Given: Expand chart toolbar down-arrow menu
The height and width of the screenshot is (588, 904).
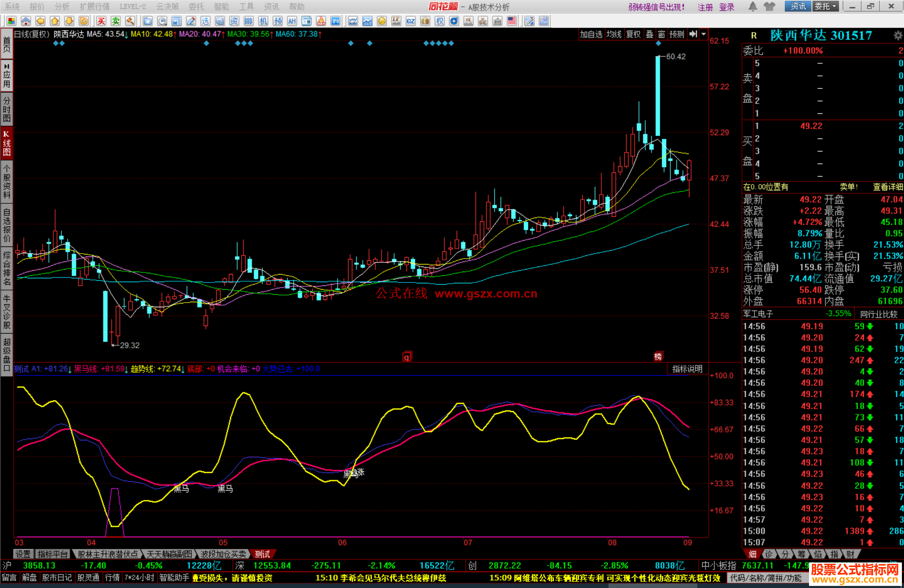Looking at the screenshot, I should pyautogui.click(x=704, y=34).
